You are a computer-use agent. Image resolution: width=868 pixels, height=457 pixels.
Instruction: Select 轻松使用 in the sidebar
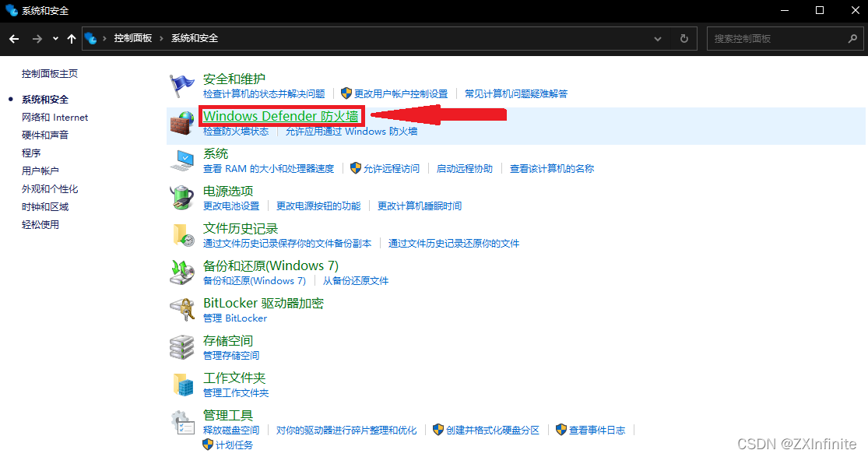pos(40,224)
